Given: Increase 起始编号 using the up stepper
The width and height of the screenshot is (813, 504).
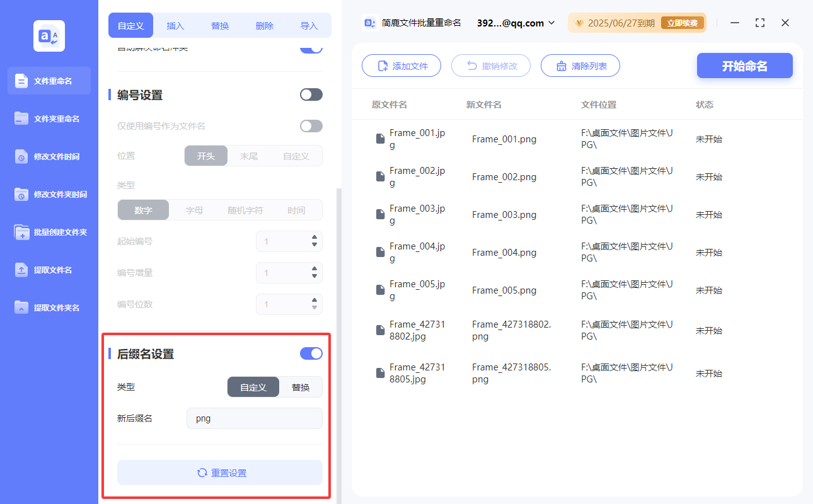Looking at the screenshot, I should click(314, 238).
